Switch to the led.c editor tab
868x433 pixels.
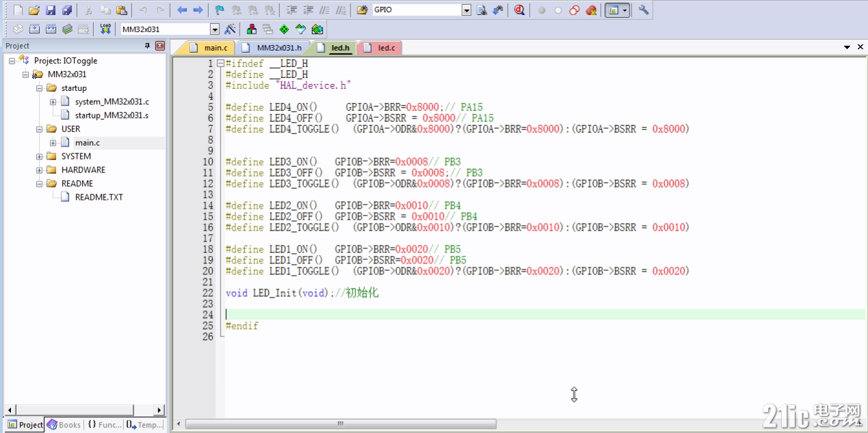(x=379, y=48)
